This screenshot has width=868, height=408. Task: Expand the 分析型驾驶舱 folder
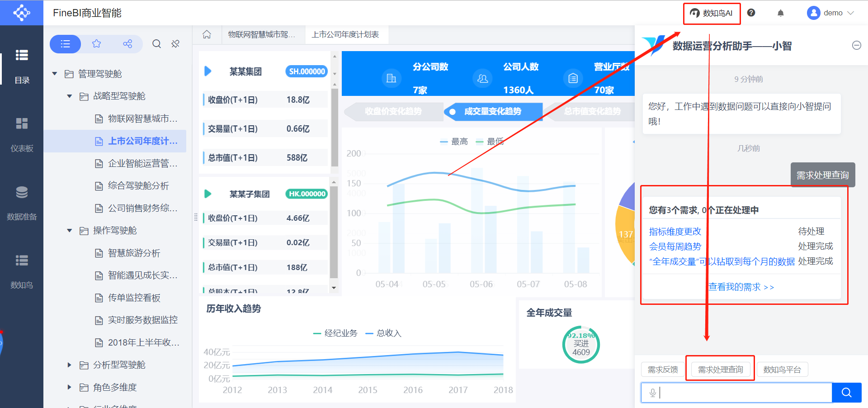coord(69,365)
